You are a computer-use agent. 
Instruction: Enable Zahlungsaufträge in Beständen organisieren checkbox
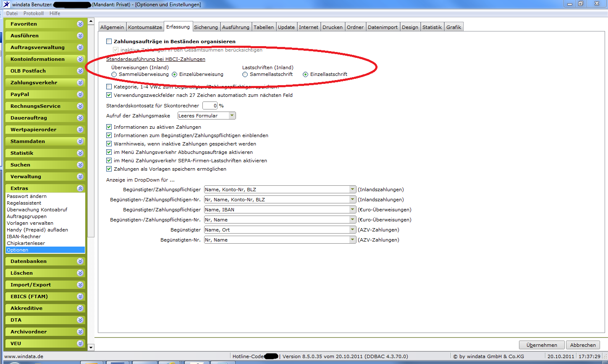coord(109,42)
